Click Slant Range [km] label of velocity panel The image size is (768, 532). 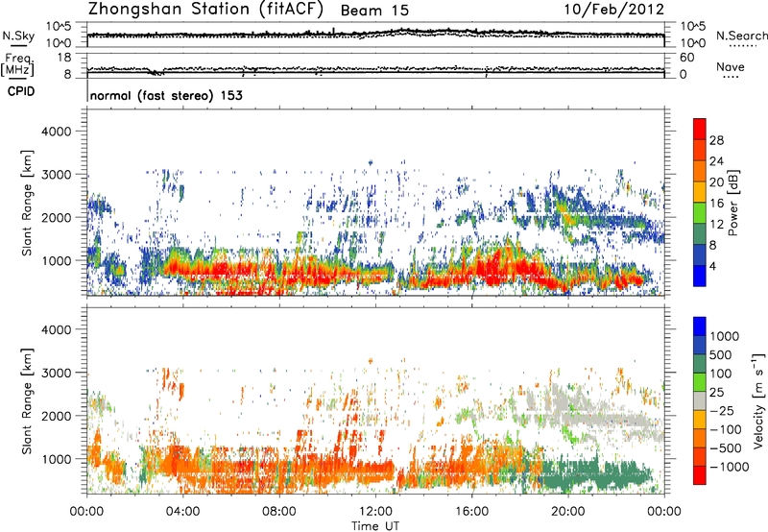[x=27, y=401]
